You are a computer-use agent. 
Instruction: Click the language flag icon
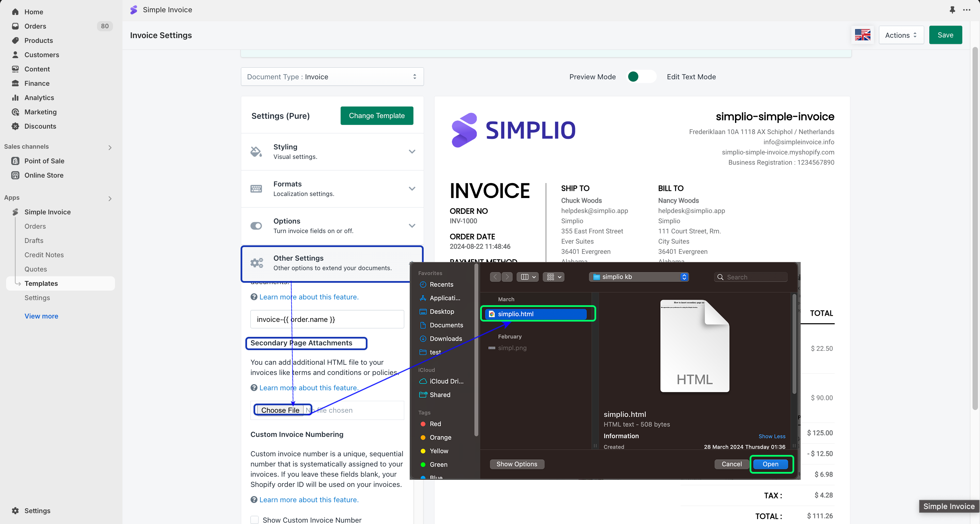pos(863,35)
